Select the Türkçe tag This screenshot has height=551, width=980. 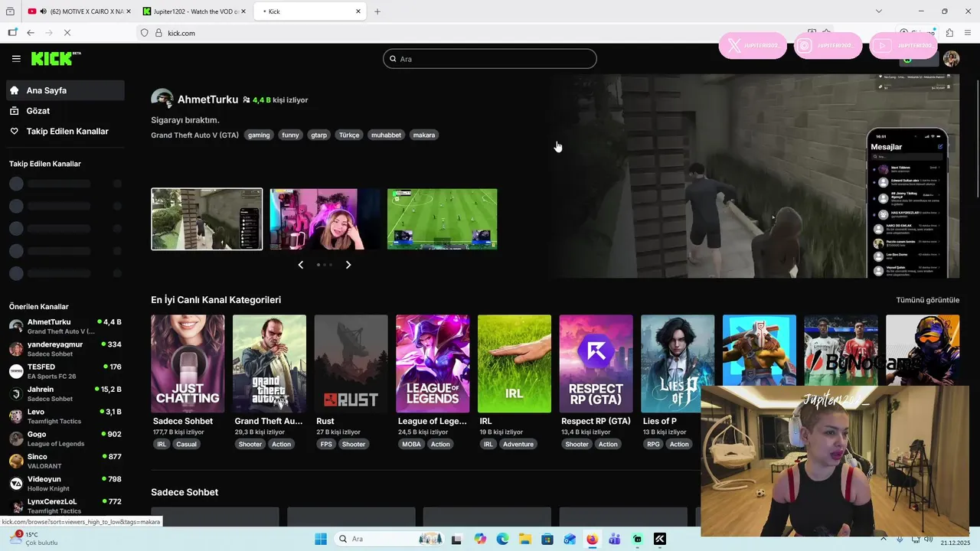[x=349, y=135]
